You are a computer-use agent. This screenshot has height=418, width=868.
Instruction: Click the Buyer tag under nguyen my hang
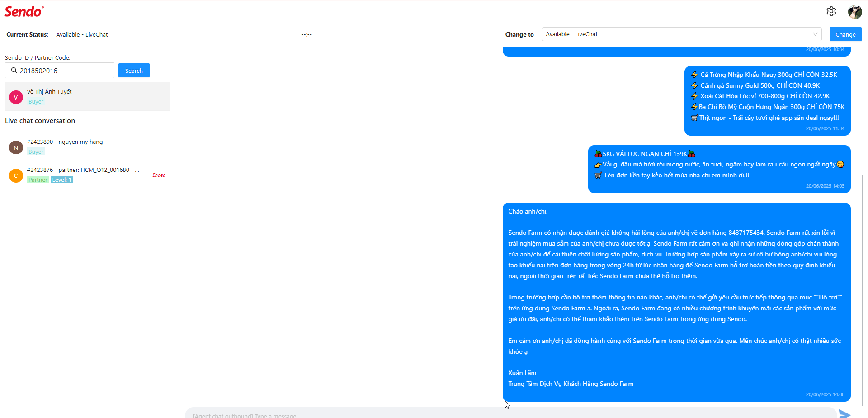(36, 152)
